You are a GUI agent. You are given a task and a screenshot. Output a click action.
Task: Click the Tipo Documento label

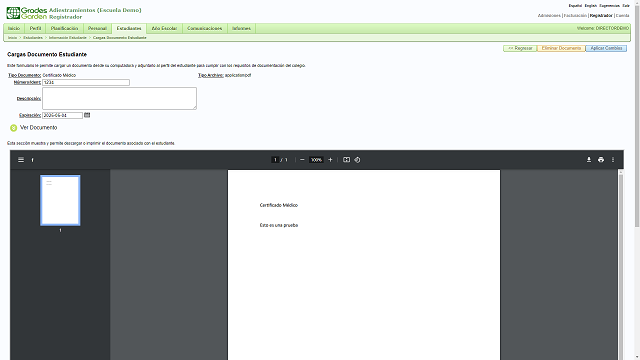point(24,75)
